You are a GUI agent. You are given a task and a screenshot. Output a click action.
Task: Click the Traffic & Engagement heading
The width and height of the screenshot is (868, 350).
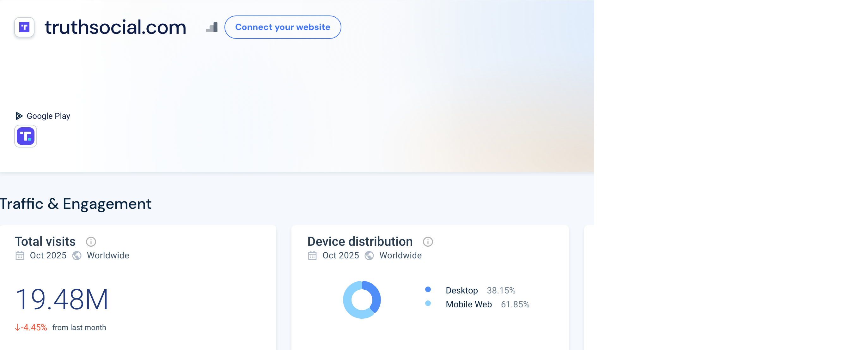pos(76,204)
